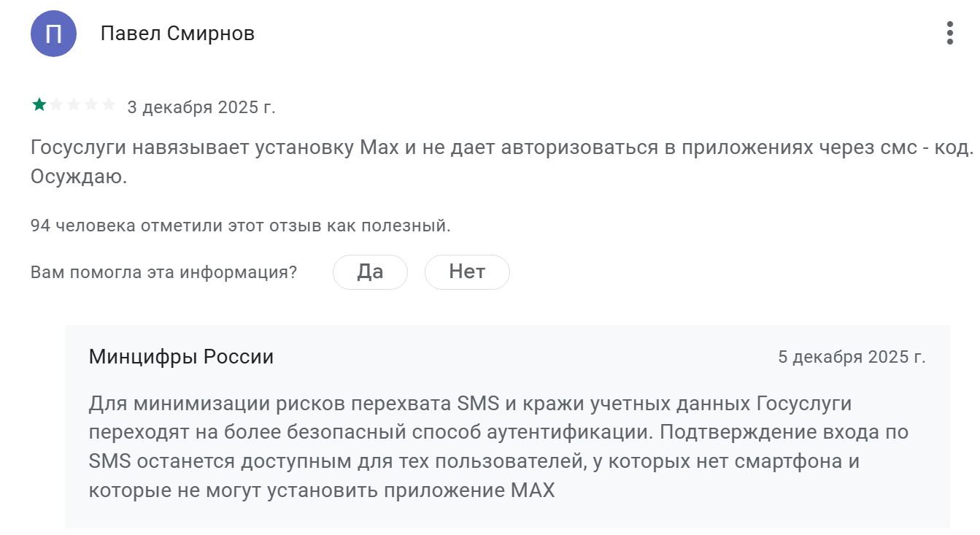Click the reviewer name Павел Смирнов
This screenshot has width=980, height=535.
177,34
